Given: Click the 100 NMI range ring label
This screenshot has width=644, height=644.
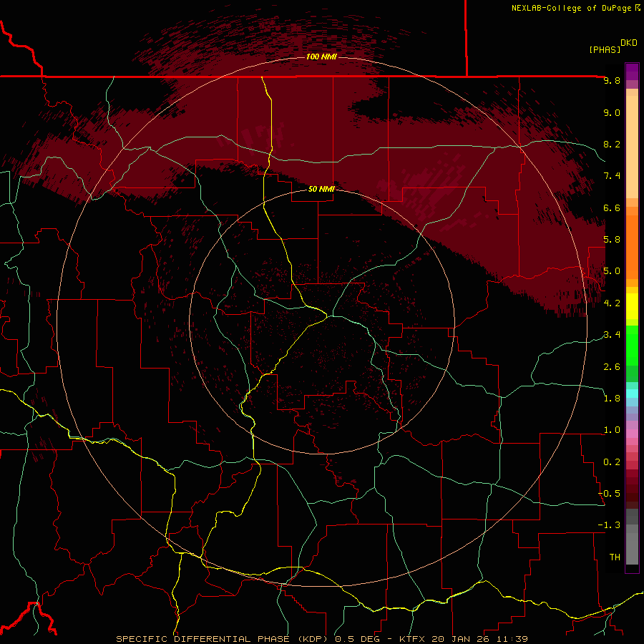Looking at the screenshot, I should pyautogui.click(x=321, y=57).
